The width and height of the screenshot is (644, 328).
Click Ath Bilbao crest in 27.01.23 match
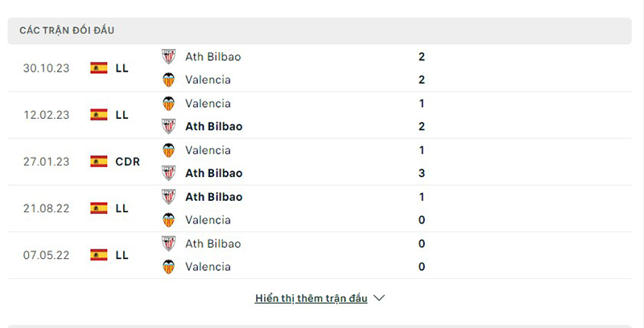coord(168,173)
